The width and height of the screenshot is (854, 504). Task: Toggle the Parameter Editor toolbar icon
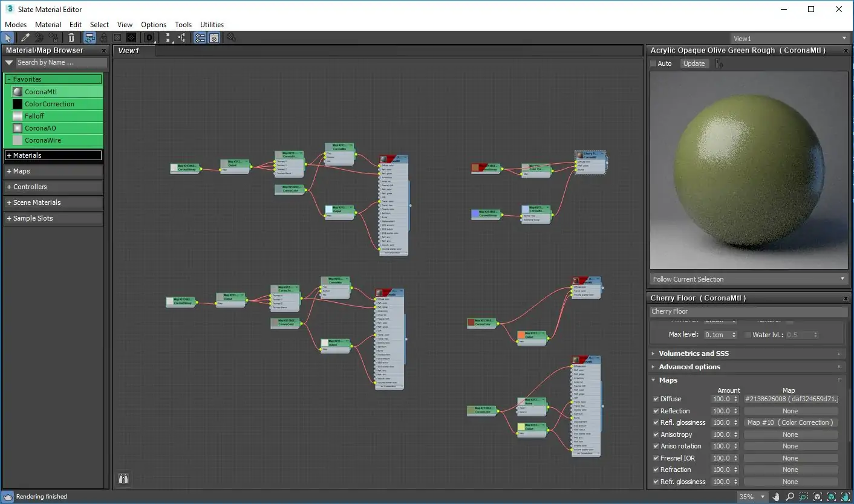coord(213,38)
